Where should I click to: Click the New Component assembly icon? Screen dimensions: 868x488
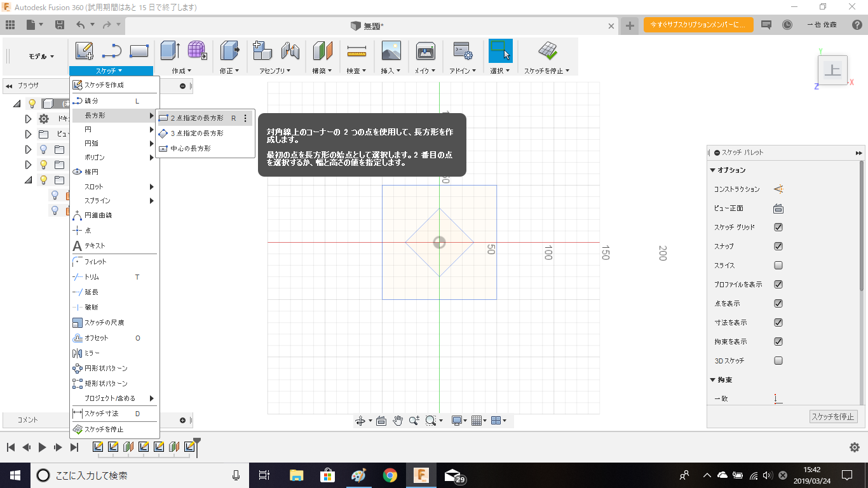[x=262, y=51]
